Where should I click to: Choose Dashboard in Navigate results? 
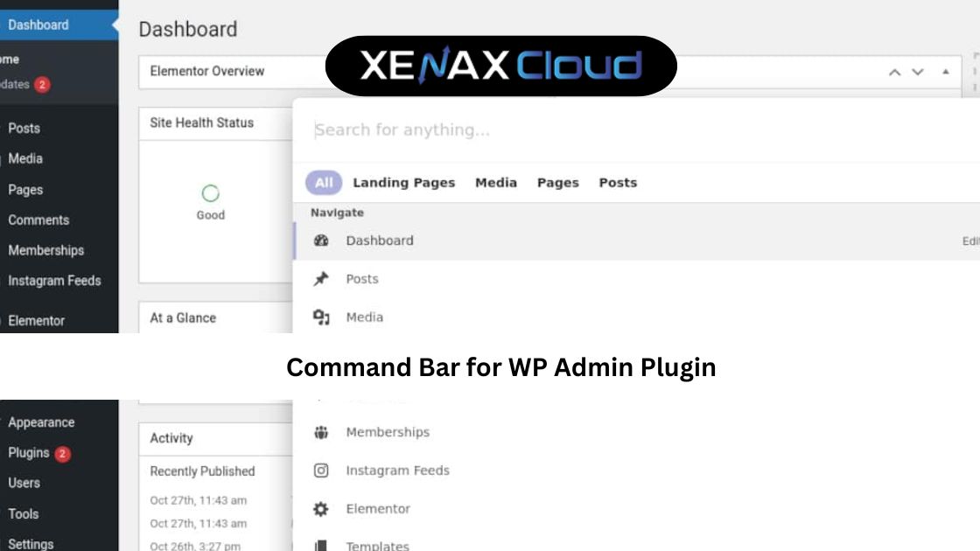coord(636,241)
